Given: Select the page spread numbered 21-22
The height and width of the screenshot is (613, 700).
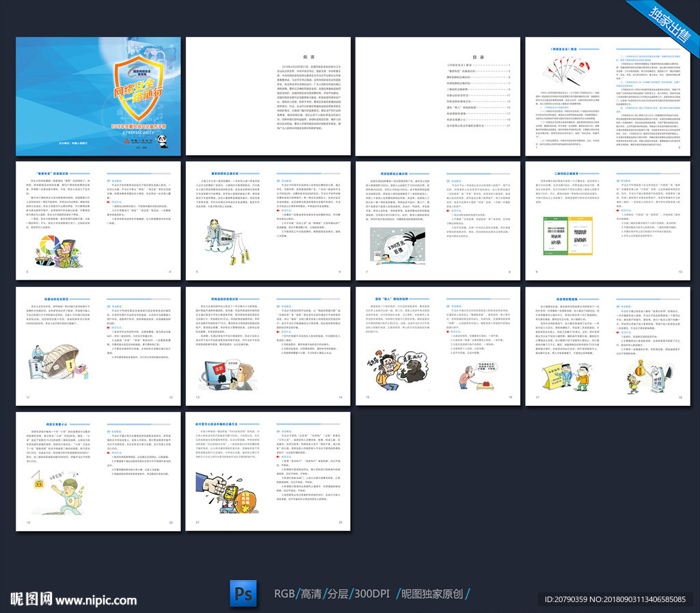Looking at the screenshot, I should coord(268,472).
